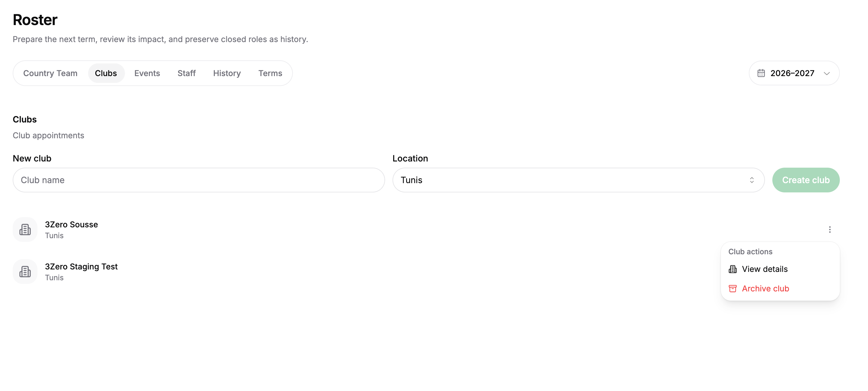Click the Club appointments subtitle
Screen dimensions: 868x391
tap(49, 135)
